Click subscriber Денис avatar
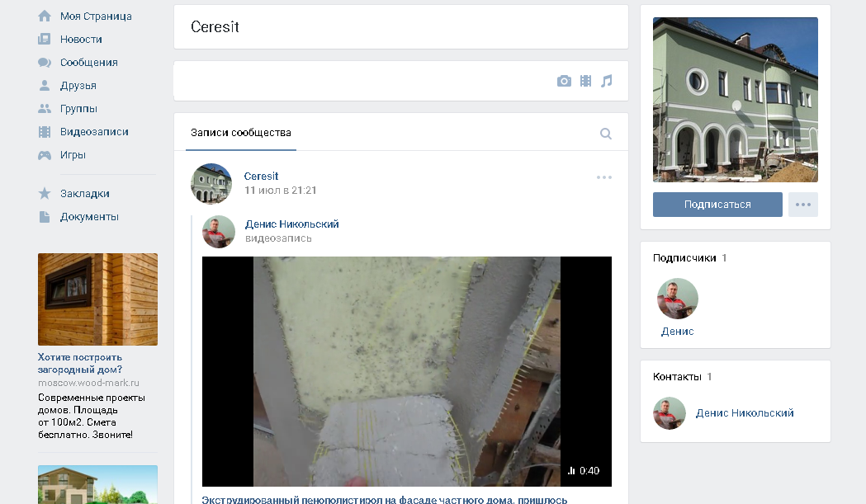866x504 pixels. coord(678,299)
